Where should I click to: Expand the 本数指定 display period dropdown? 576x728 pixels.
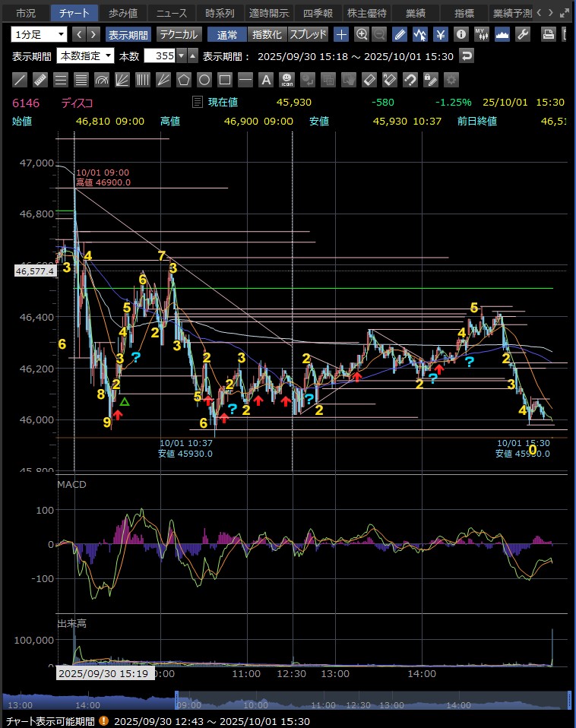[x=85, y=55]
